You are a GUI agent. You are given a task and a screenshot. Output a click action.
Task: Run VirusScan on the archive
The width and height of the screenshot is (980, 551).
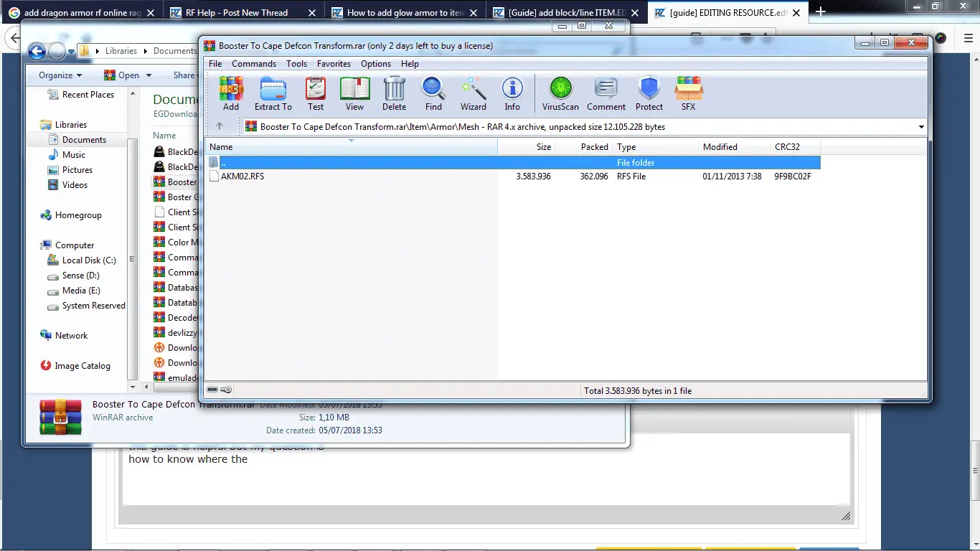click(x=560, y=94)
